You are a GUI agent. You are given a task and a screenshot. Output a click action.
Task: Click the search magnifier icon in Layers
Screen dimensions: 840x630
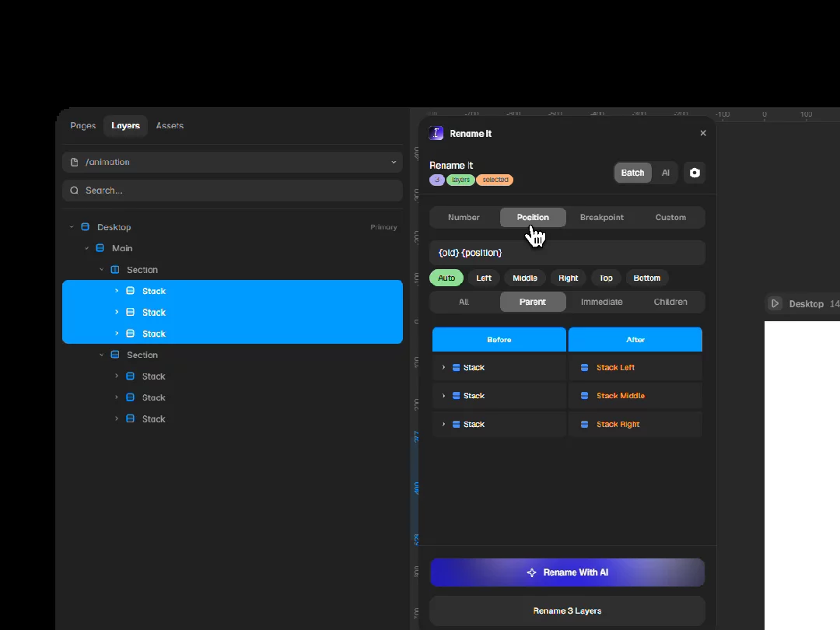75,191
